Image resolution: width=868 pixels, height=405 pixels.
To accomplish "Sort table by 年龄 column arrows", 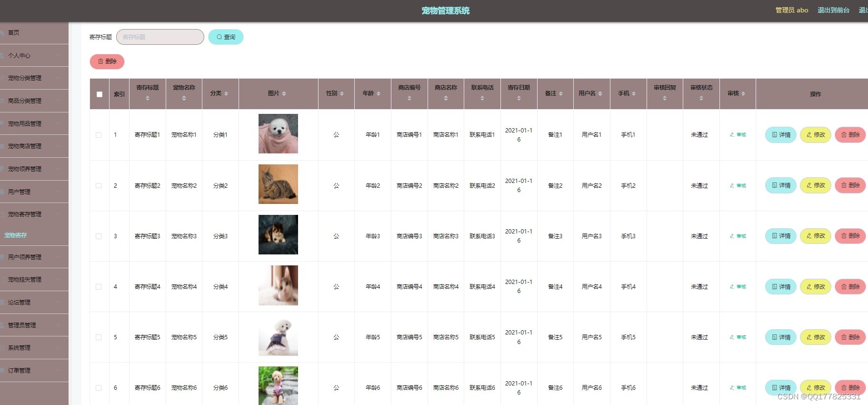I will click(379, 94).
